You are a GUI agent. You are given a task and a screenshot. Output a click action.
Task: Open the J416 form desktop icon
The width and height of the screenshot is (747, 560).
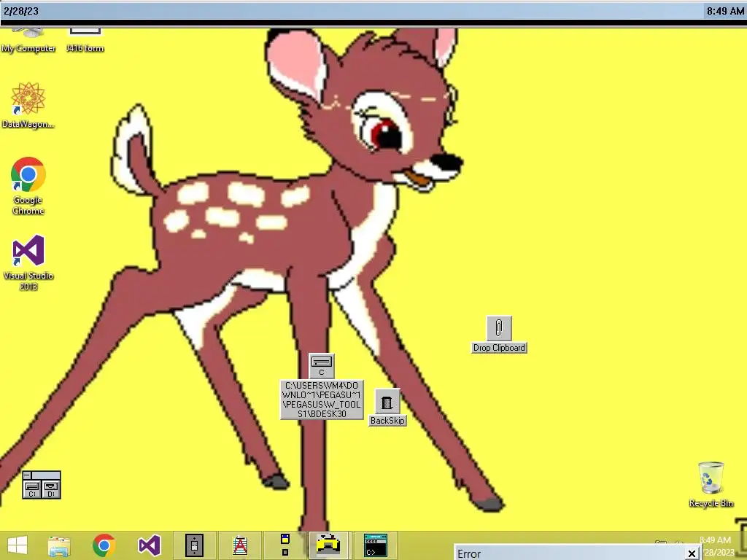click(85, 41)
